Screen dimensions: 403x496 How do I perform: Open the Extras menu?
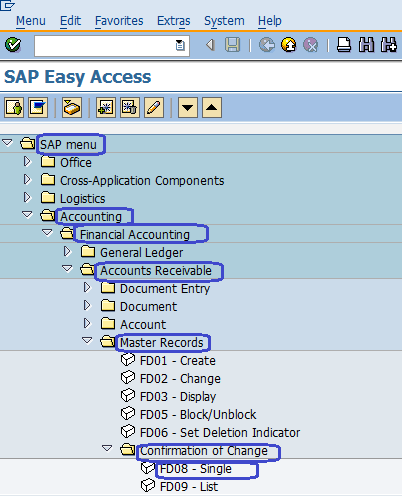[x=174, y=21]
